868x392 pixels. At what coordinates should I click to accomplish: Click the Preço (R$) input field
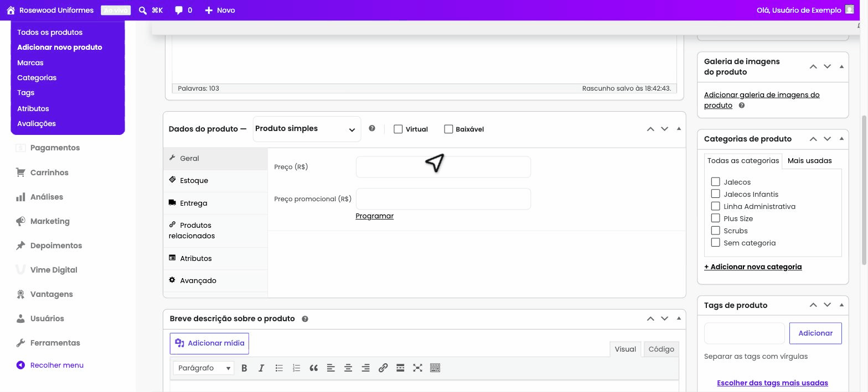click(x=443, y=167)
